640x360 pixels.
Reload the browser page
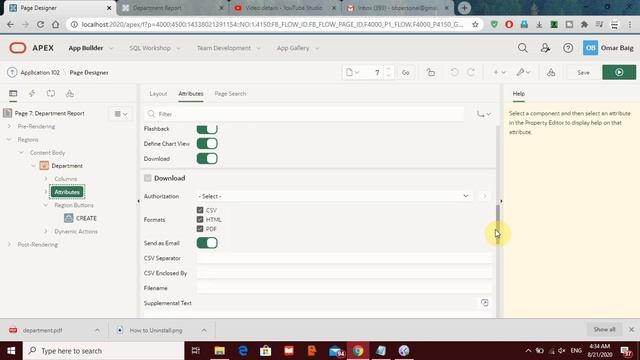(x=40, y=24)
